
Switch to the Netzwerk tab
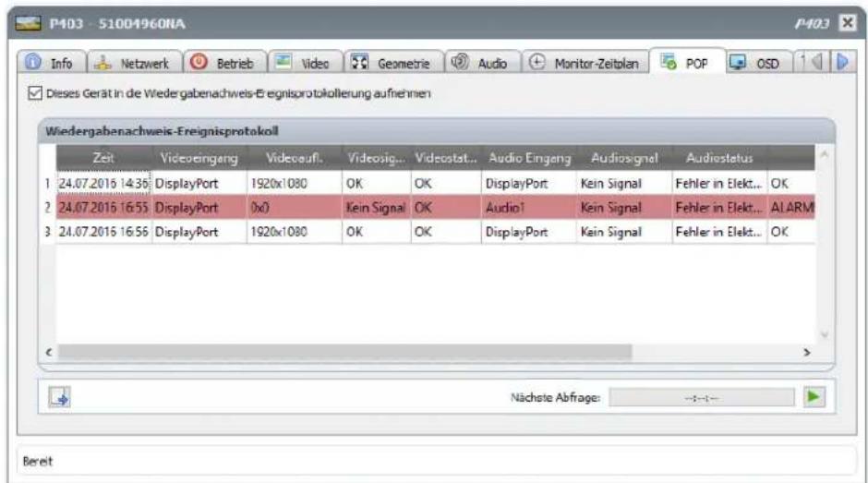135,63
